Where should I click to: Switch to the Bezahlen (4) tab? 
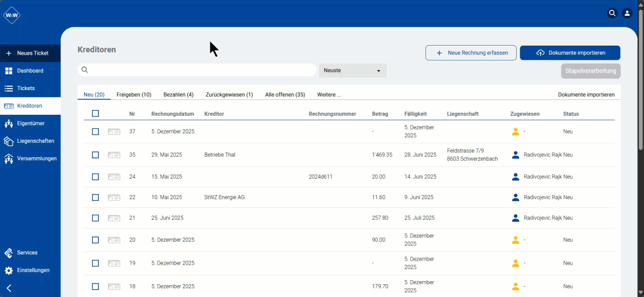click(179, 95)
